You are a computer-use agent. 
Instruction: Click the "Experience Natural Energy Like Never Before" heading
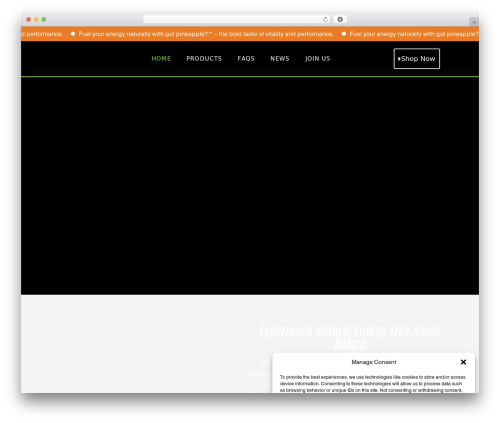click(350, 337)
